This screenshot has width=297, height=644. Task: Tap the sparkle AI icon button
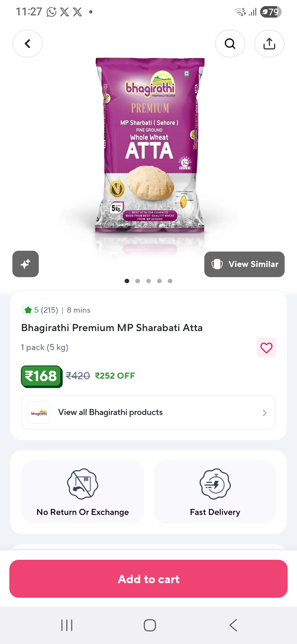(26, 264)
